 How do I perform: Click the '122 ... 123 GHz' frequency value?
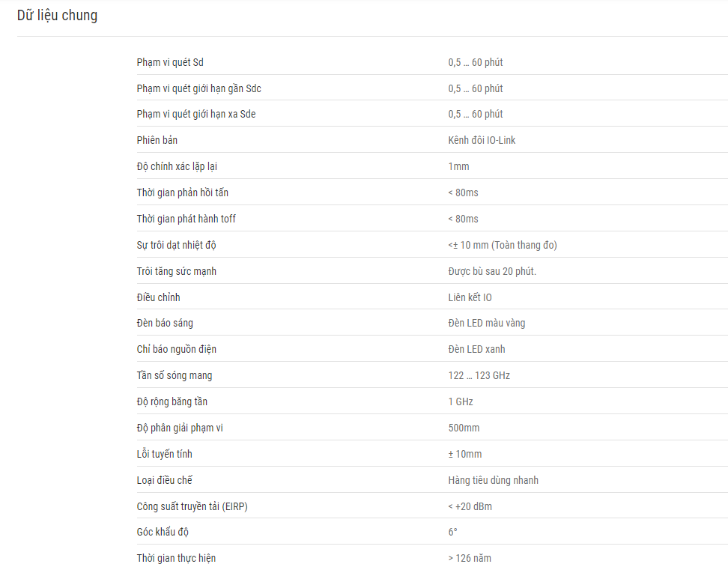point(479,375)
